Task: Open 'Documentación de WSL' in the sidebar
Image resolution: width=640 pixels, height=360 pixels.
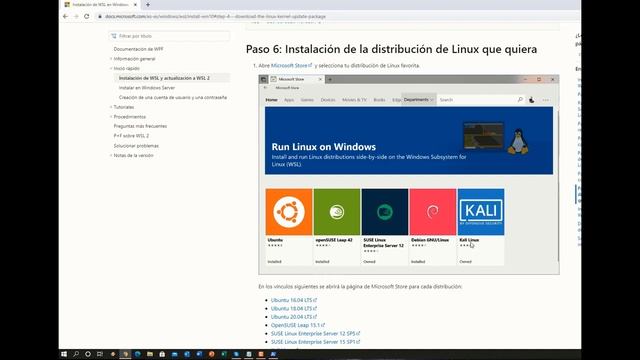Action: [x=138, y=49]
